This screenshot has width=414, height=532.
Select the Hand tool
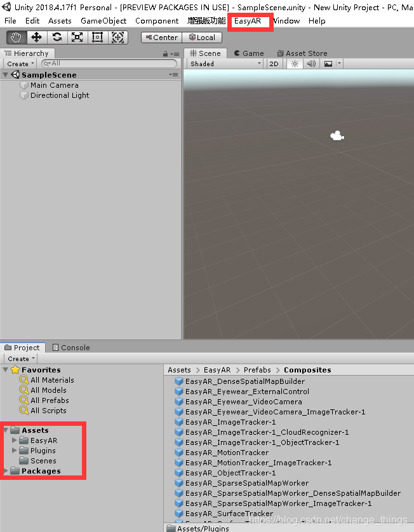pyautogui.click(x=17, y=38)
